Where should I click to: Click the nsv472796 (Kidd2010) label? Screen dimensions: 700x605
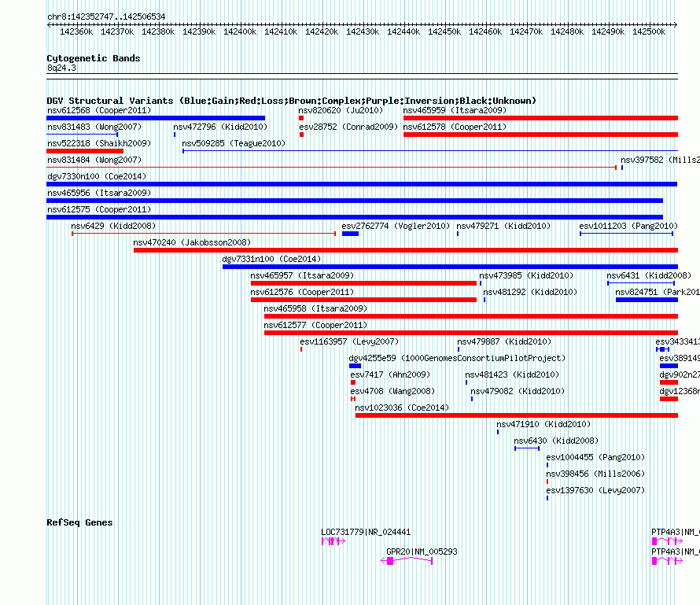tap(220, 127)
